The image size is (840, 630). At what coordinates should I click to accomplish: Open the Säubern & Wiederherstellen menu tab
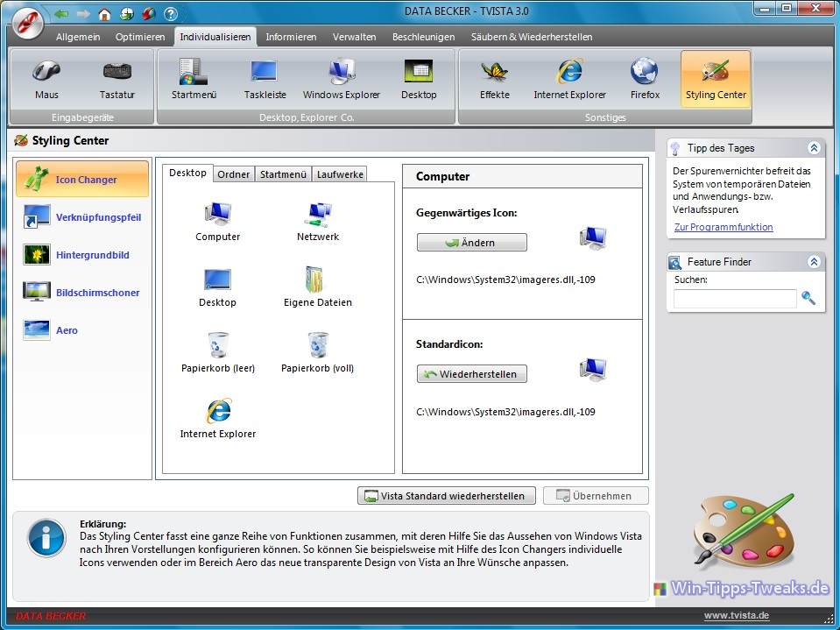532,37
